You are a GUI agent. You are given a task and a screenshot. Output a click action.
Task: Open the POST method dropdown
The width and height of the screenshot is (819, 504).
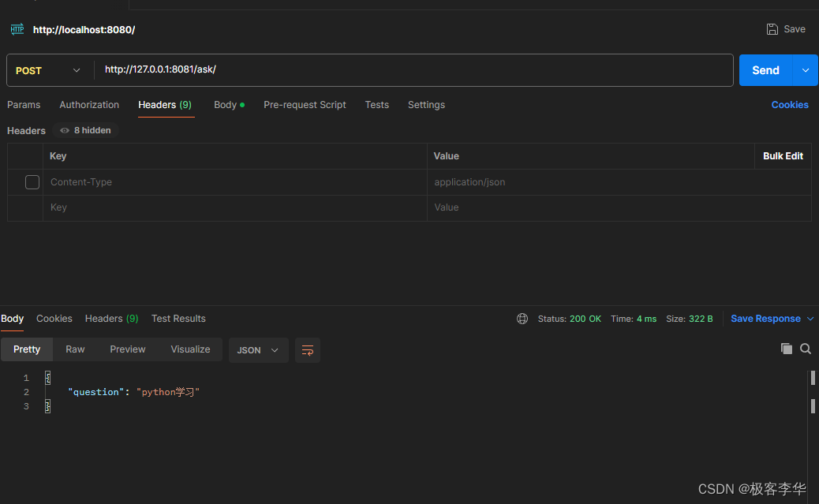click(49, 69)
